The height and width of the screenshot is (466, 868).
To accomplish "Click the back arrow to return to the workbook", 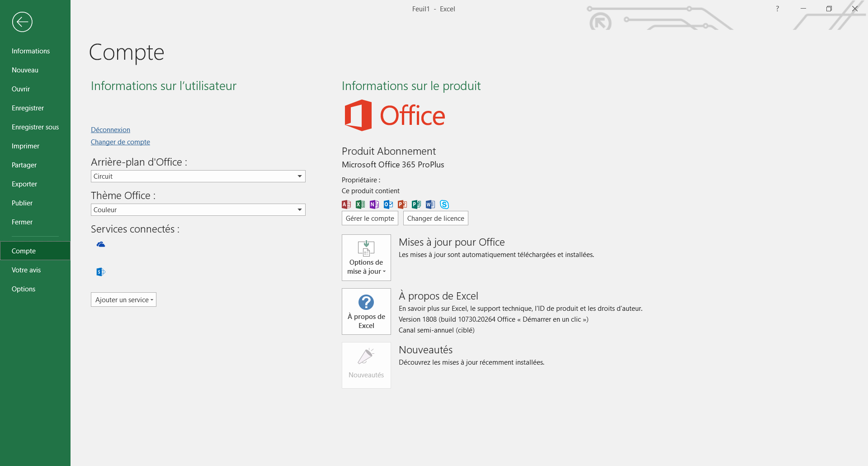I will (22, 22).
